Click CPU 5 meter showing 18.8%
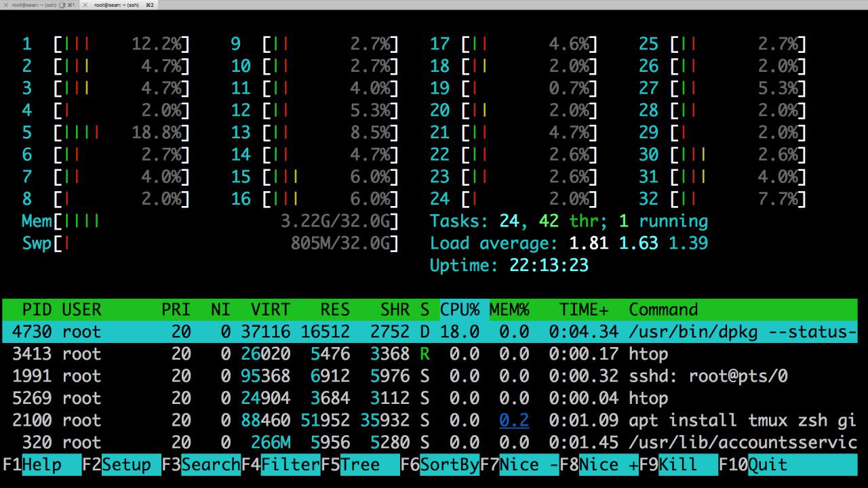Screen dimensions: 868x488 point(106,132)
